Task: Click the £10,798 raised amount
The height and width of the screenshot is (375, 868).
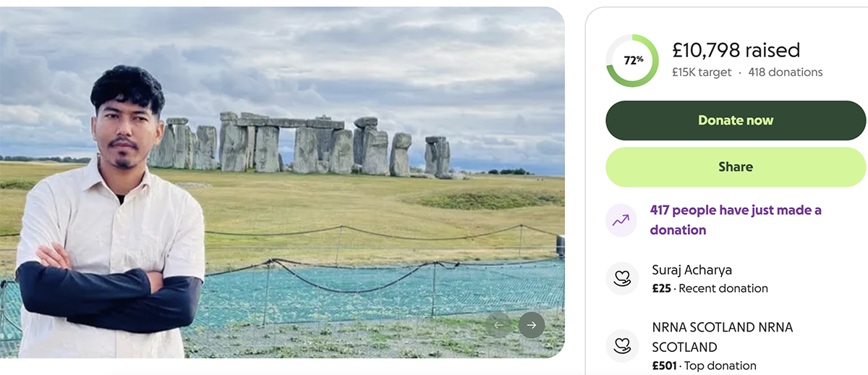Action: [x=736, y=50]
